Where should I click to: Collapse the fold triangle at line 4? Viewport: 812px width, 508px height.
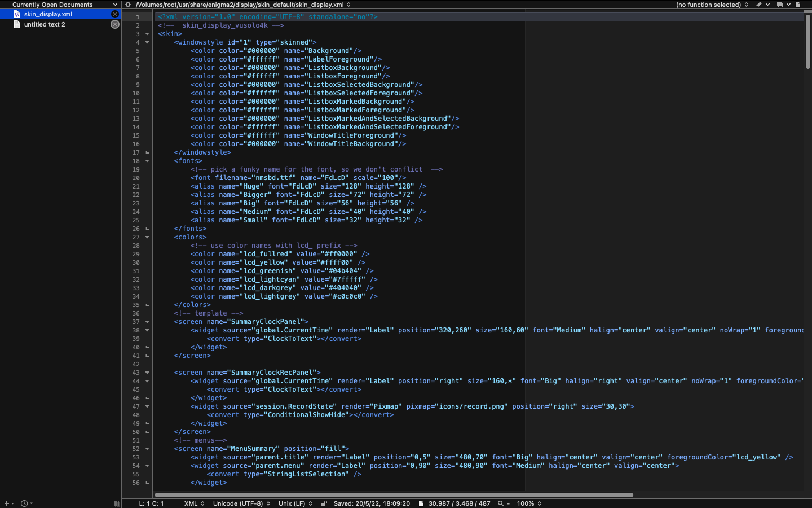(x=147, y=42)
